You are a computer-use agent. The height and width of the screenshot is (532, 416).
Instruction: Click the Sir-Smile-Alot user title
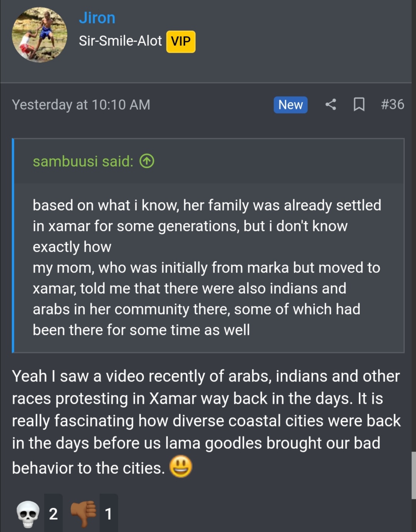pos(120,41)
